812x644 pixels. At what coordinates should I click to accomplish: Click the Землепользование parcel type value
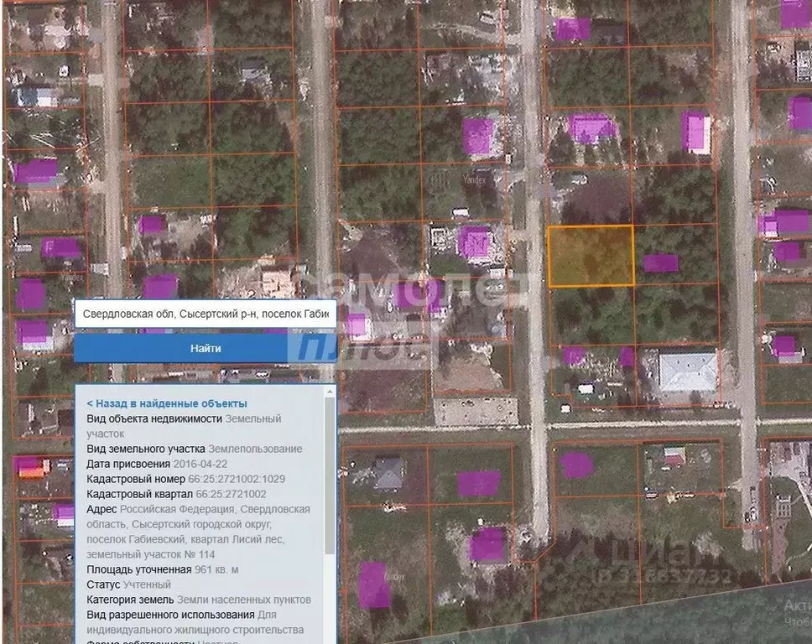tap(255, 449)
